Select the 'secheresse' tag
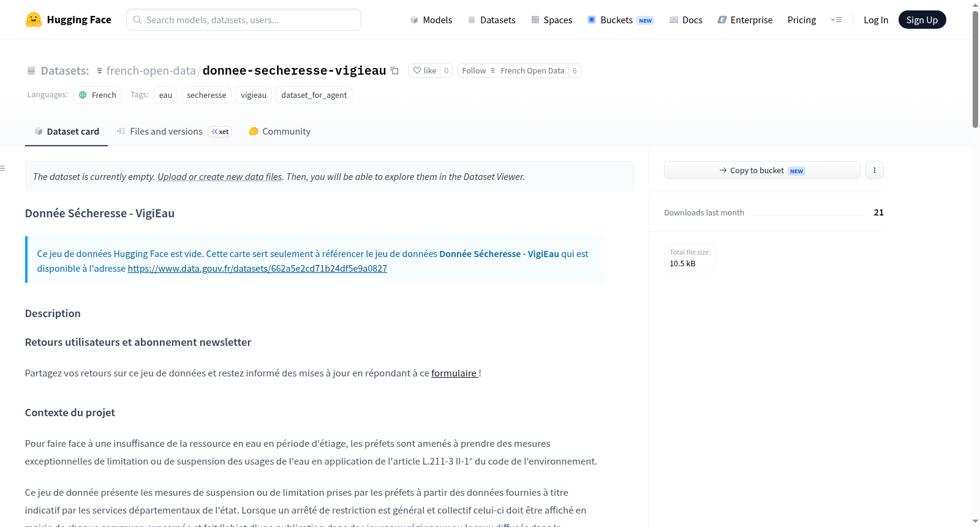 tap(206, 95)
